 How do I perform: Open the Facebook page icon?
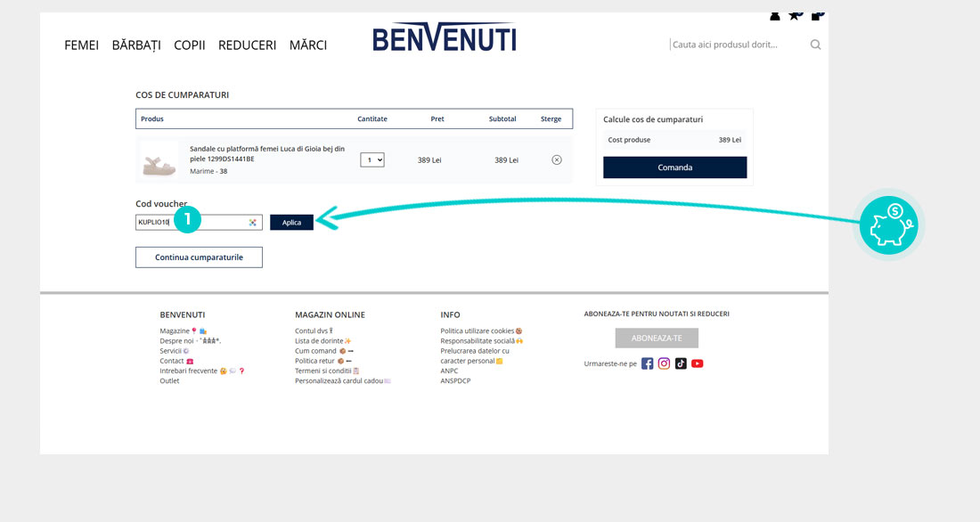(x=648, y=363)
